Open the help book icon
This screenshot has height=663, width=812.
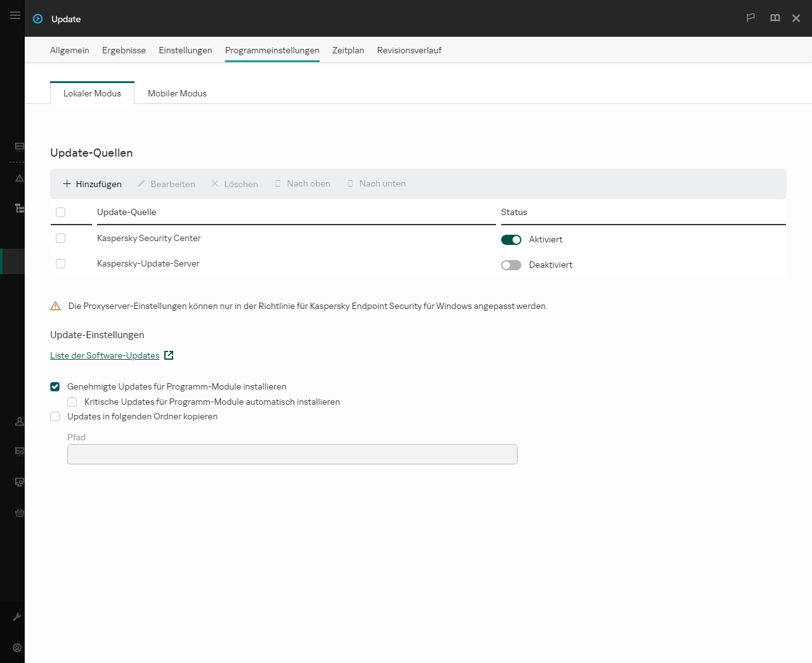pos(775,18)
